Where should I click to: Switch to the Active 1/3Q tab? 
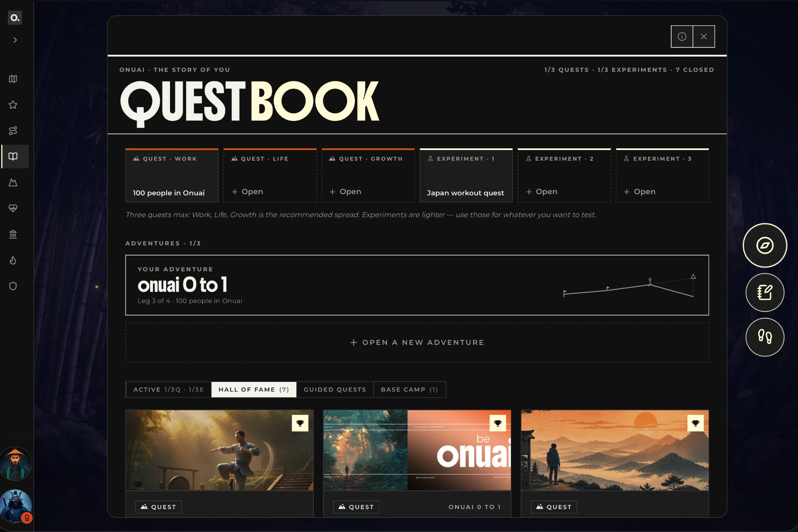(169, 389)
